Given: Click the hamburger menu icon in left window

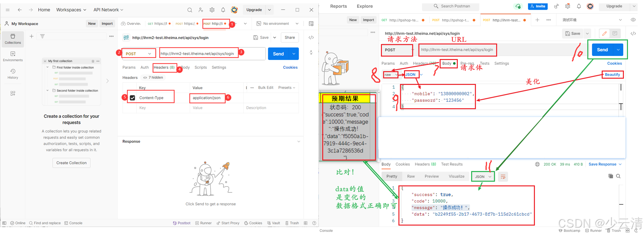Looking at the screenshot, I should (x=8, y=10).
